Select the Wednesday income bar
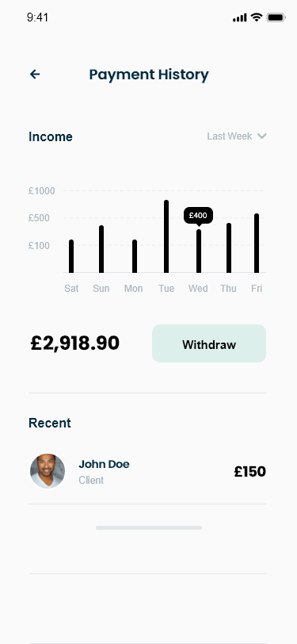 [199, 251]
